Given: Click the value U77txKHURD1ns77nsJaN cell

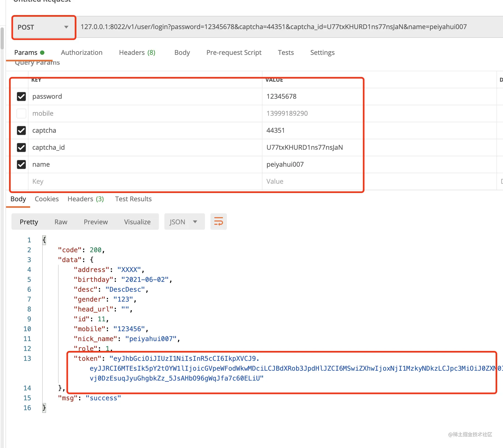Looking at the screenshot, I should pyautogui.click(x=379, y=148).
